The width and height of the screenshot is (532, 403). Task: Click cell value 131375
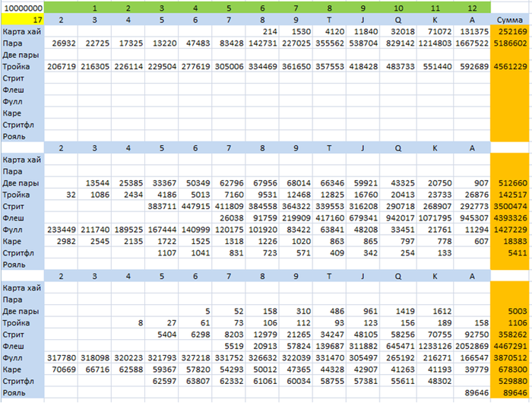tap(472, 32)
